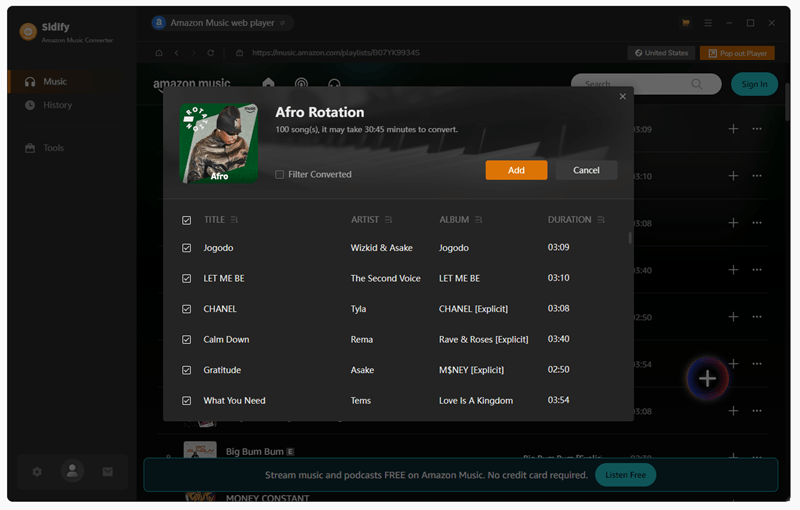This screenshot has height=510, width=800.
Task: Click the Amazon Music headphones library icon
Action: [x=334, y=84]
